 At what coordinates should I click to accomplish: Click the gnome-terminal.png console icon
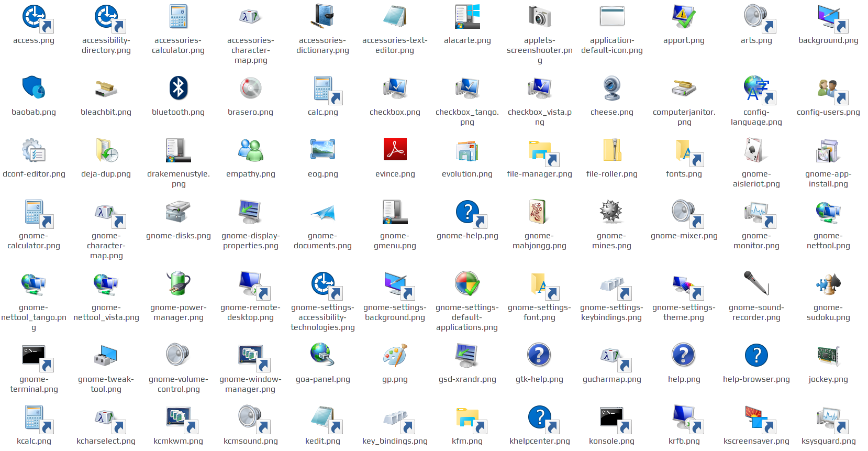coord(38,358)
